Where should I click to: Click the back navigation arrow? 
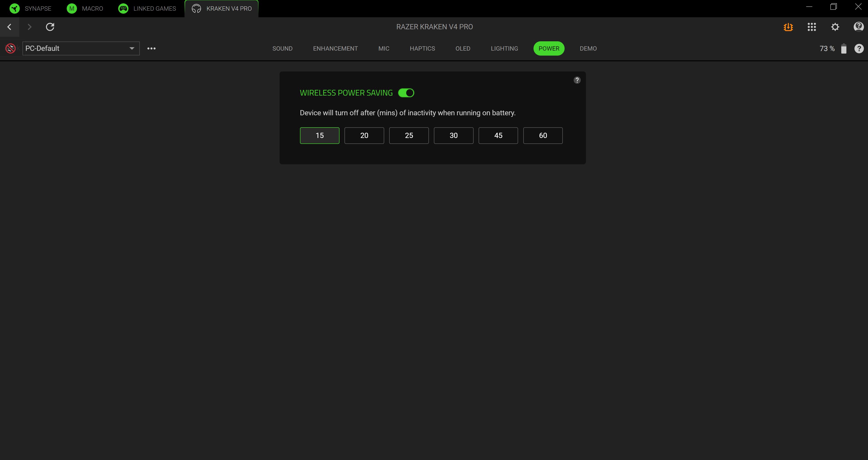(10, 27)
